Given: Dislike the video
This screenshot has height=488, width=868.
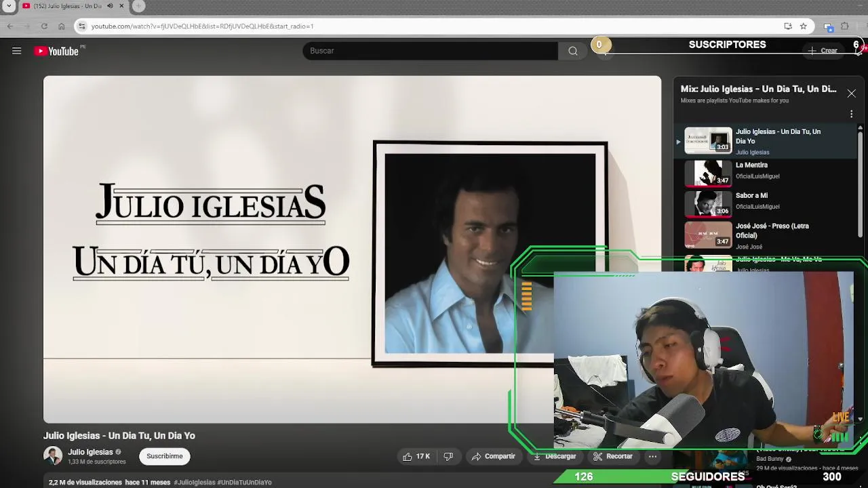Looking at the screenshot, I should click(x=448, y=456).
